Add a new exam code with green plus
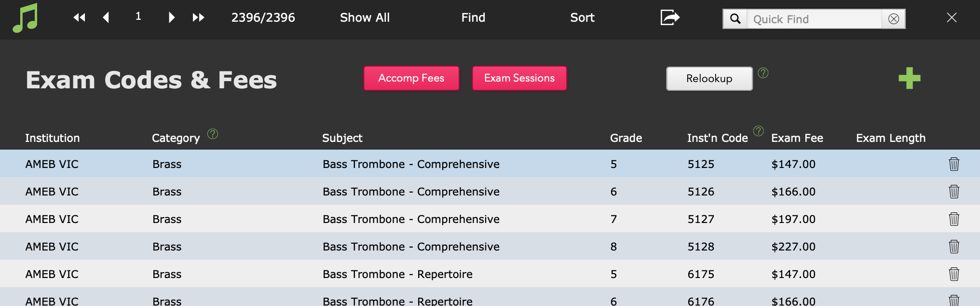Image resolution: width=980 pixels, height=306 pixels. click(x=910, y=78)
